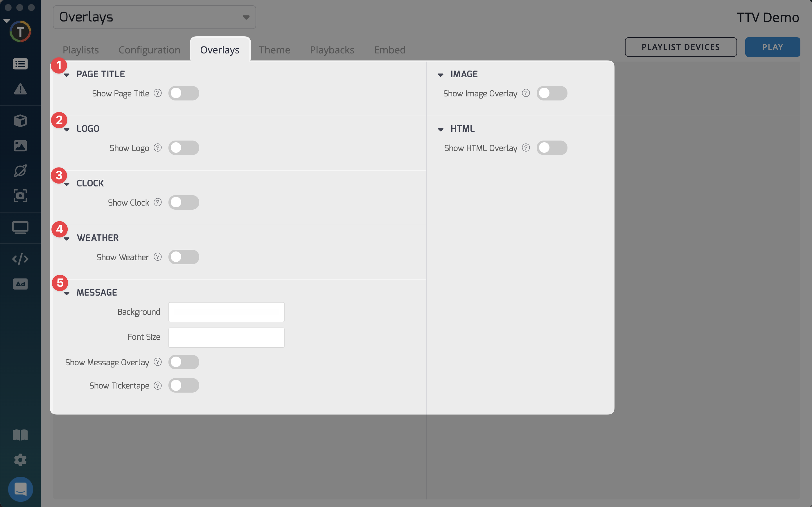Click the message Background color field

pyautogui.click(x=226, y=312)
